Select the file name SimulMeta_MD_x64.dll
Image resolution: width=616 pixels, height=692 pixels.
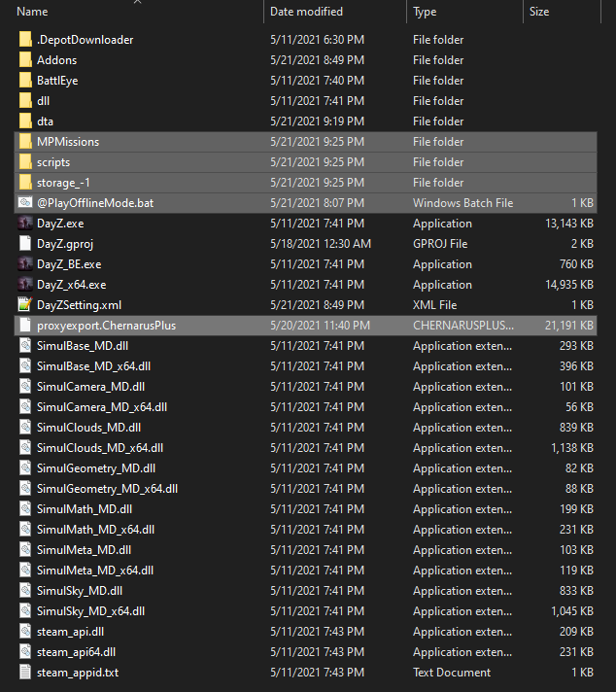(95, 571)
